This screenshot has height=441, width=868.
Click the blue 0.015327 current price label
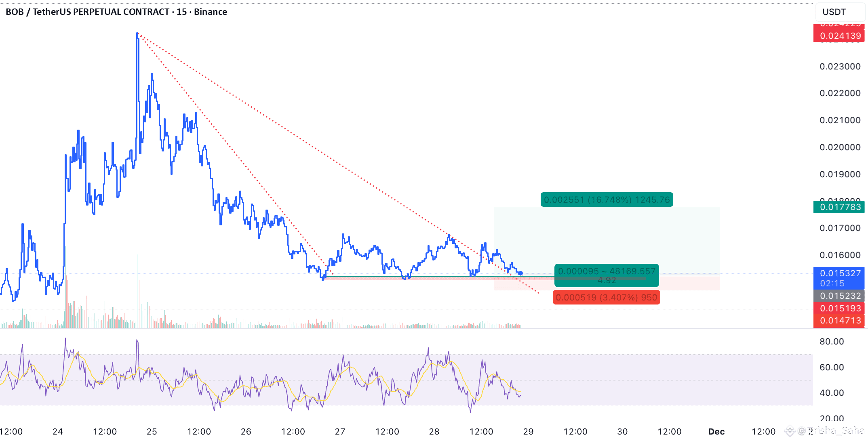(x=840, y=273)
